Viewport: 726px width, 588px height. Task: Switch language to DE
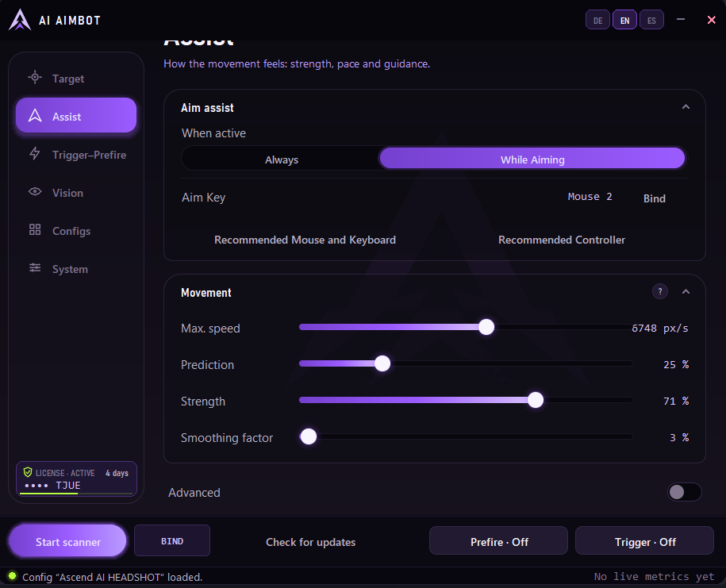(x=597, y=21)
